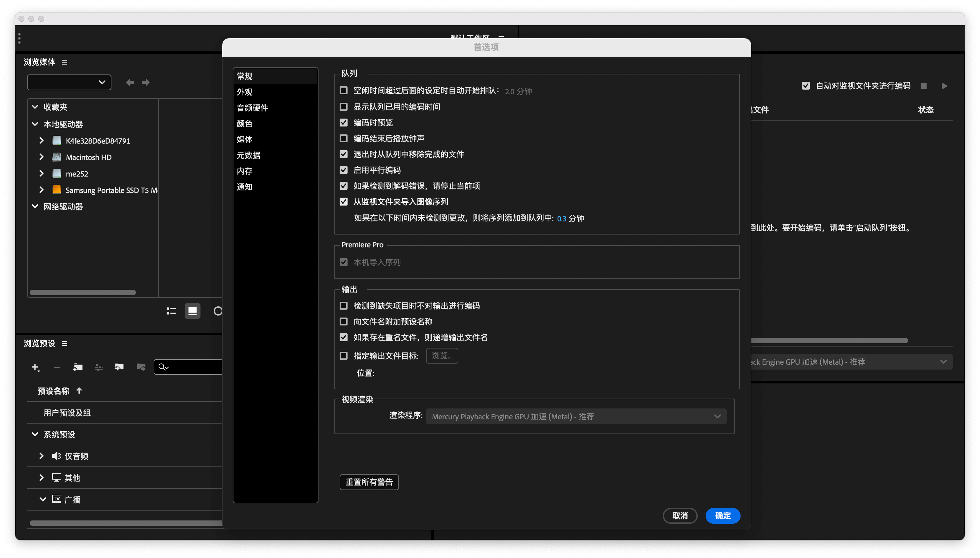Switch media browser to list view icon
Screen dimensions: 980x558
click(171, 311)
